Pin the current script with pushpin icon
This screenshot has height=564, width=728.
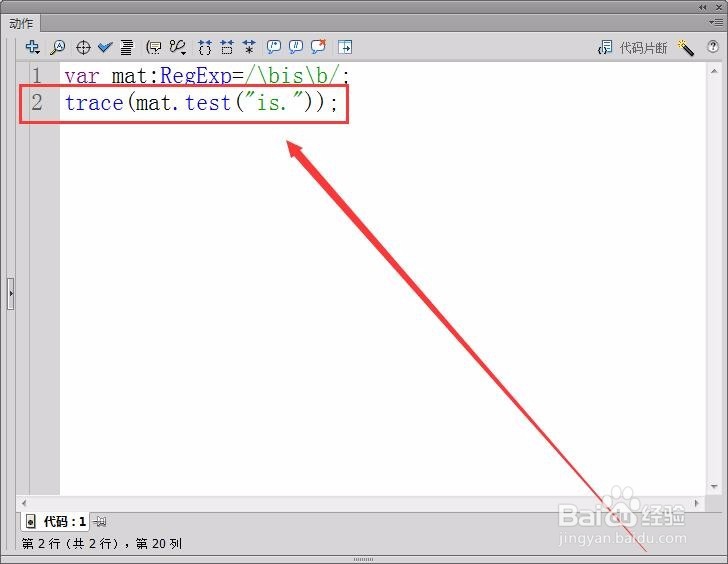click(99, 522)
